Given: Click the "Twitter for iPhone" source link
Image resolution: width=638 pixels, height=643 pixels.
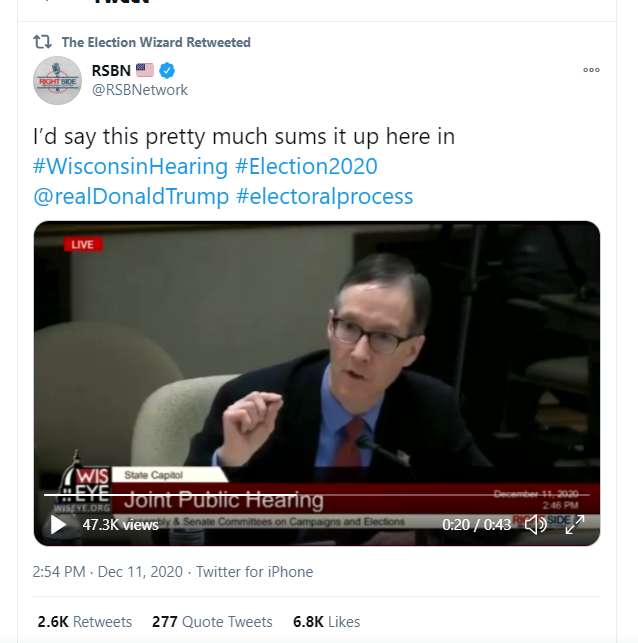Looking at the screenshot, I should click(254, 572).
